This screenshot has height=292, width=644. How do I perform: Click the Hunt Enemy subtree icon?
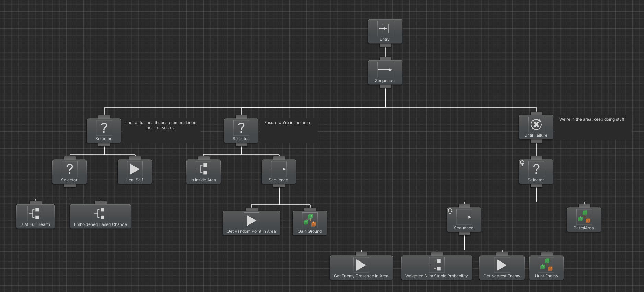click(546, 265)
